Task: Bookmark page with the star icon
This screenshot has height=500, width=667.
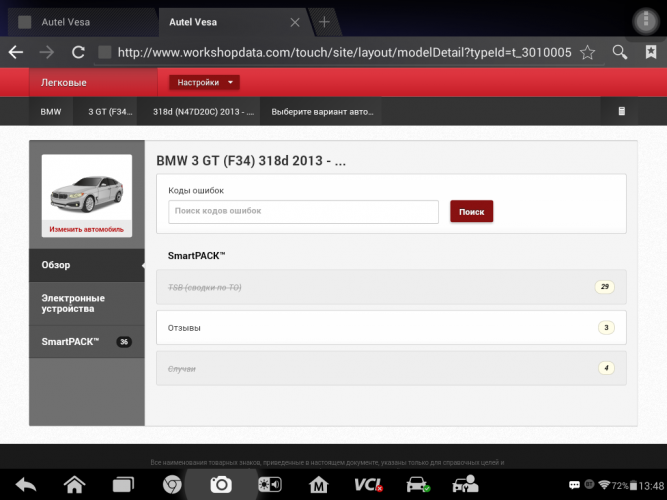Action: click(x=587, y=52)
